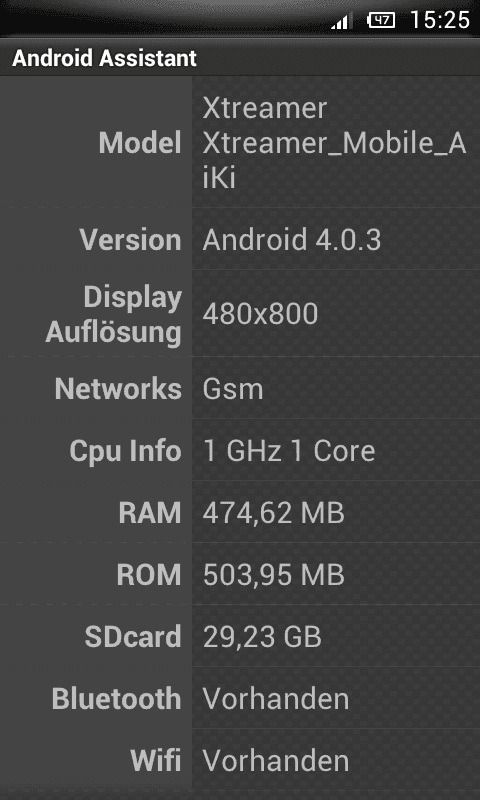480x800 pixels.
Task: Tap the signal strength icon
Action: click(x=341, y=21)
